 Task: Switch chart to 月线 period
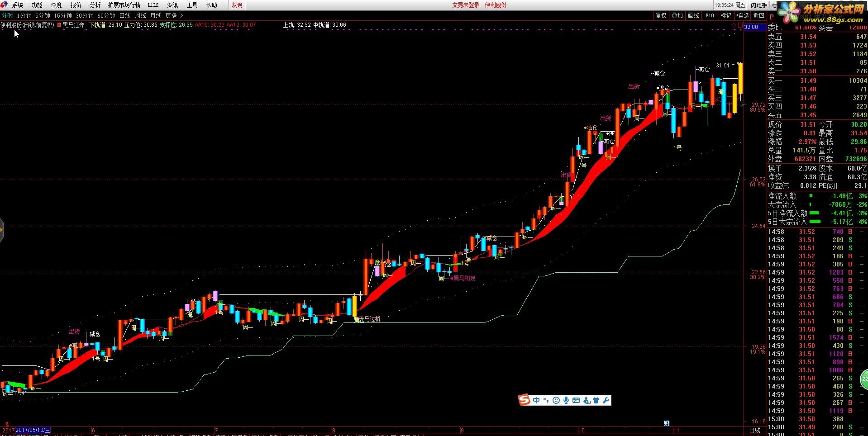(x=156, y=15)
